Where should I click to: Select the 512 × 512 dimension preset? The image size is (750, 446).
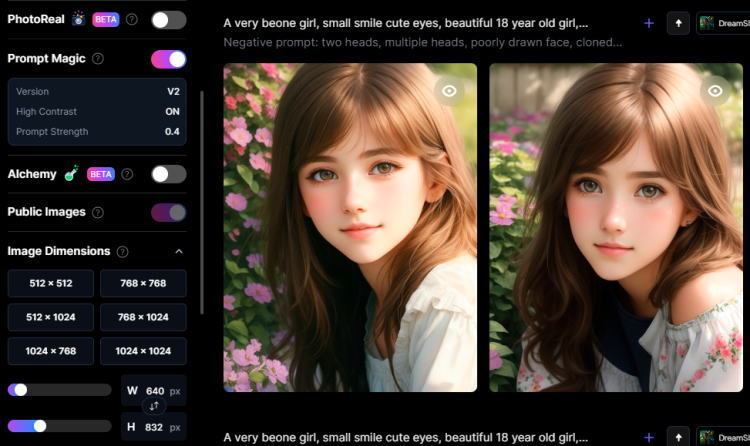[x=51, y=284]
